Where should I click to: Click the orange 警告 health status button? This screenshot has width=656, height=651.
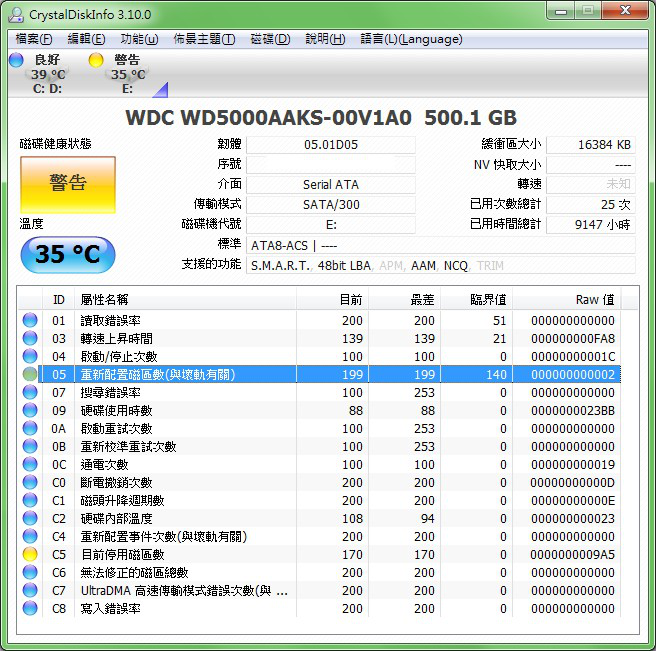coord(68,185)
